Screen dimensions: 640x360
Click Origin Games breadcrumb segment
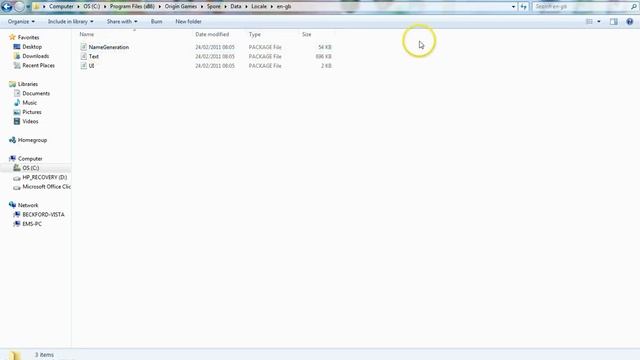[181, 7]
